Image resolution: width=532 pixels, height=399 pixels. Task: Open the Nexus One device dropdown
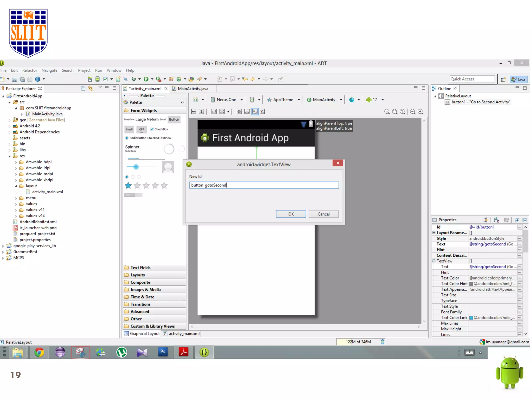tap(227, 100)
